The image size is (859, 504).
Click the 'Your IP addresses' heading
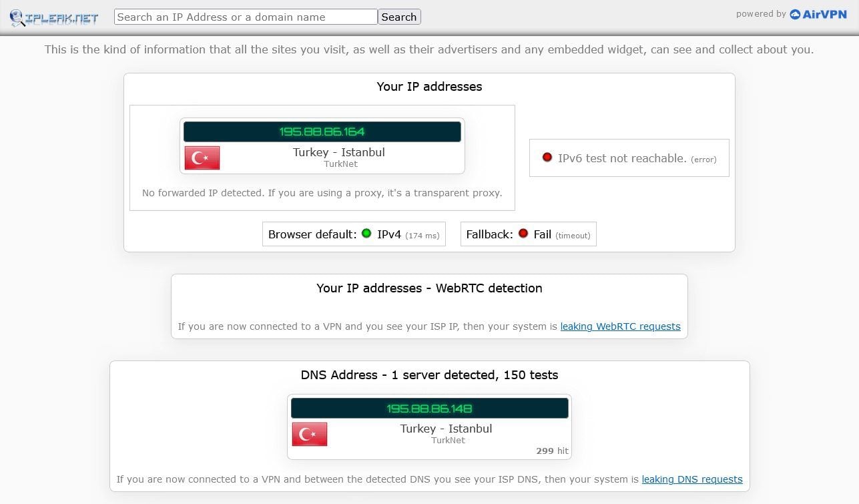429,87
